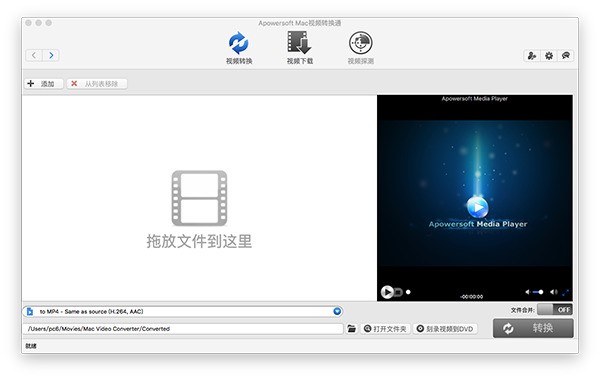This screenshot has height=379, width=600.
Task: Stop playback with the stop button
Action: tap(398, 292)
